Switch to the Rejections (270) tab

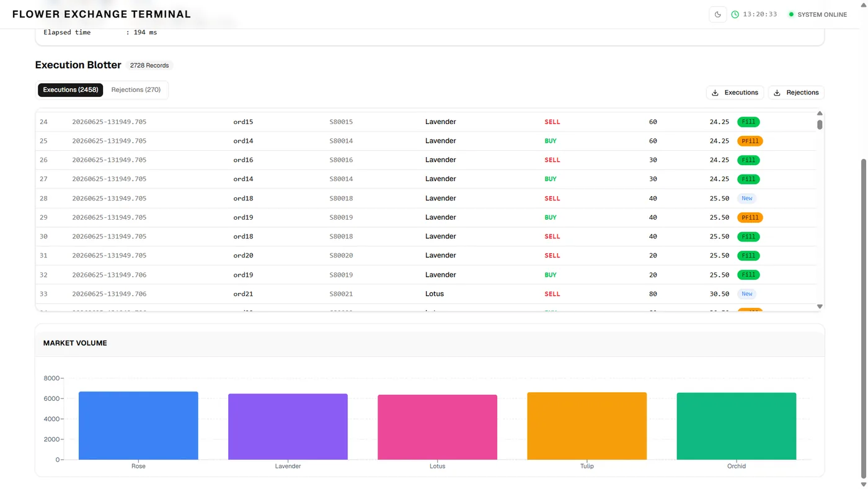tap(136, 90)
